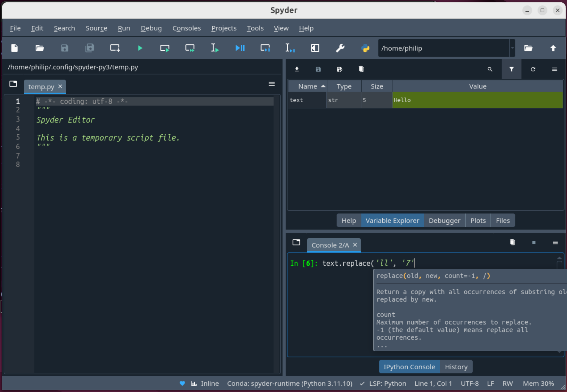Screen dimensions: 567x392
Task: Search variable names magnifier icon
Action: [490, 69]
